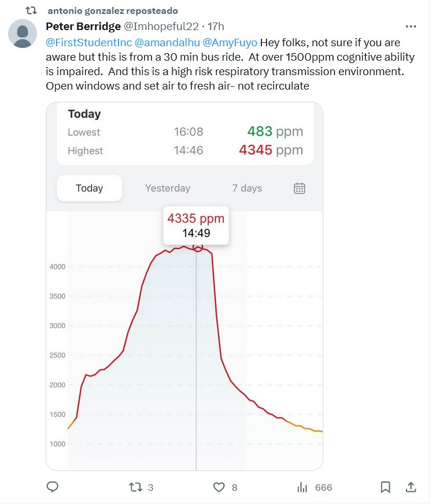Click the antonio gonzalez reposteado link
Image resolution: width=436 pixels, height=504 pixels.
point(112,11)
